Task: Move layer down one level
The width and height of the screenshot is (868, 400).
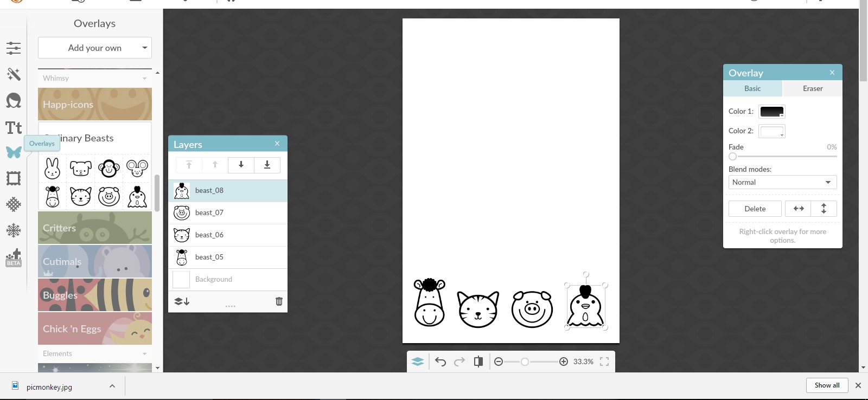Action: [241, 165]
